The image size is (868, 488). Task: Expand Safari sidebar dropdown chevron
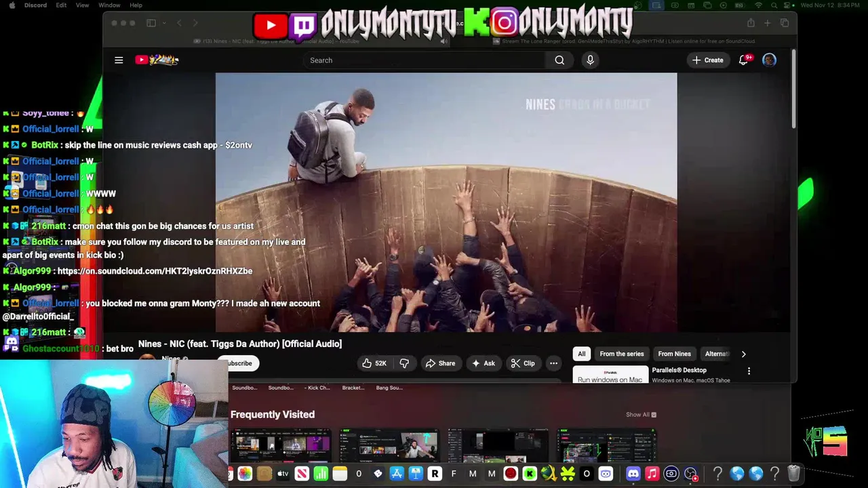163,23
